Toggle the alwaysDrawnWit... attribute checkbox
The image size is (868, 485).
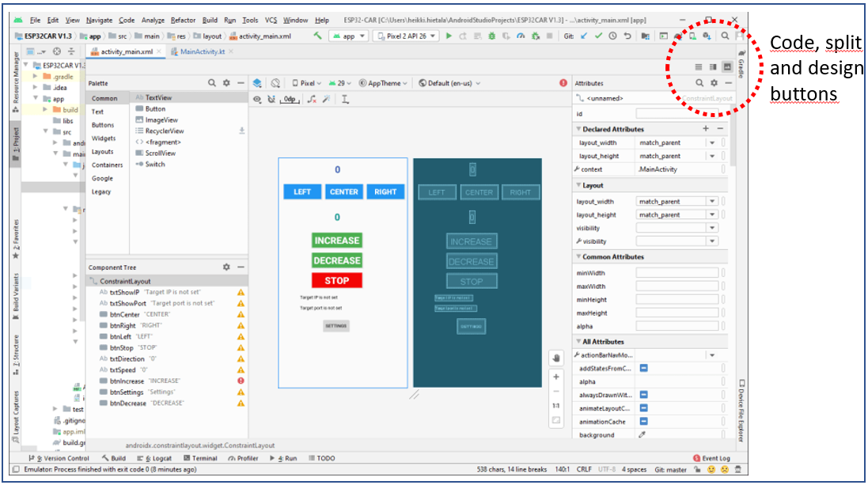point(644,395)
